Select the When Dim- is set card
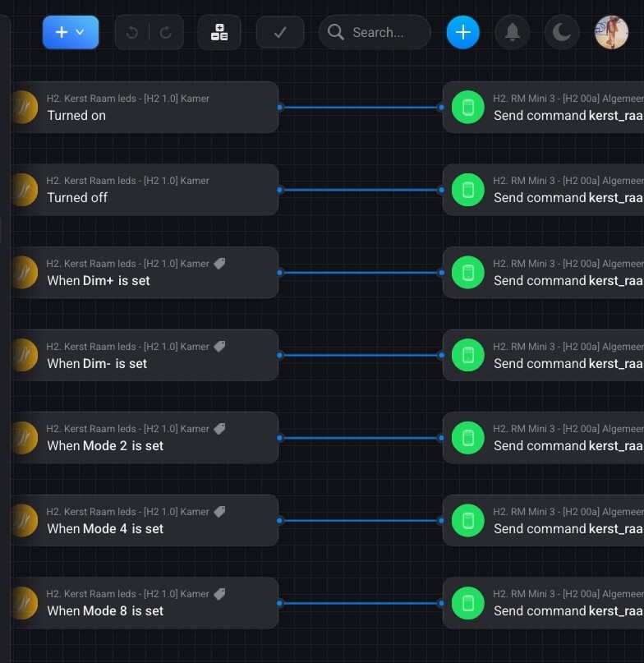Screen dimensions: 644x663 [x=144, y=355]
